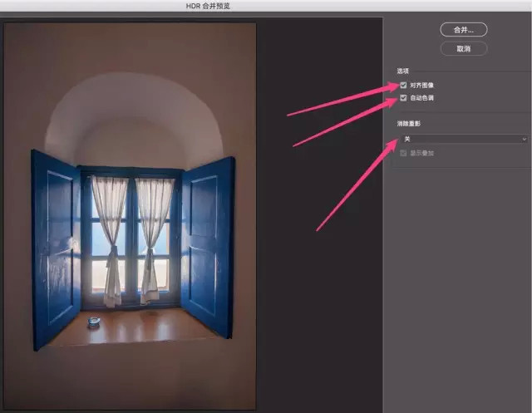
Task: Click the arched alcove above the window
Action: [134, 119]
